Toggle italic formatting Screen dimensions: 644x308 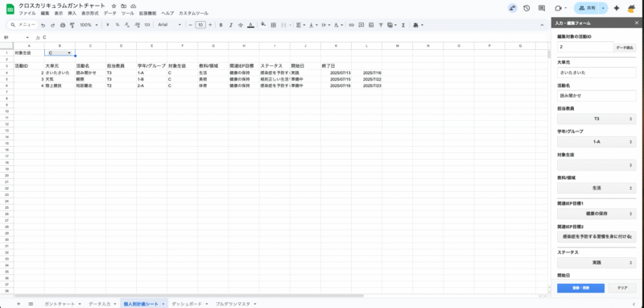[x=231, y=25]
